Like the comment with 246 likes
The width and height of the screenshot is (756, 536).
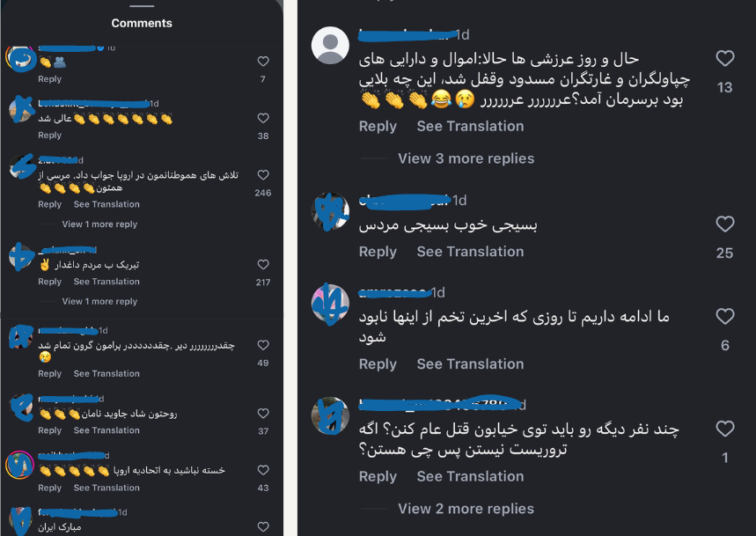pyautogui.click(x=263, y=175)
